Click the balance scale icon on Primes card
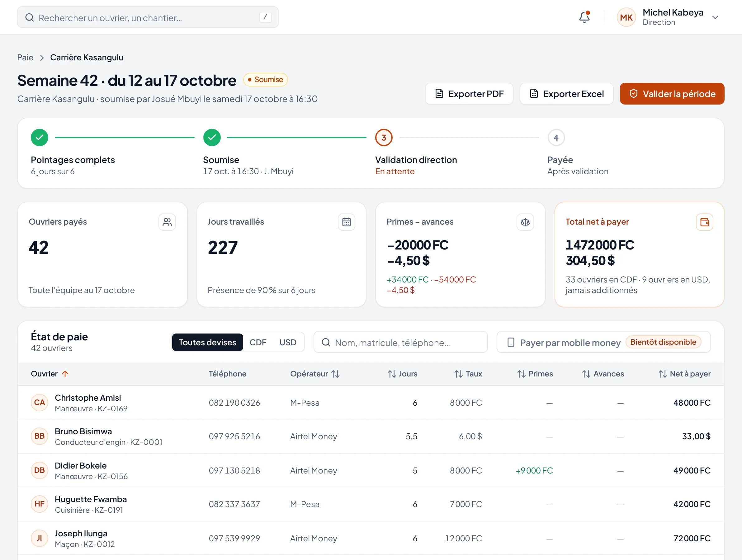 tap(525, 222)
